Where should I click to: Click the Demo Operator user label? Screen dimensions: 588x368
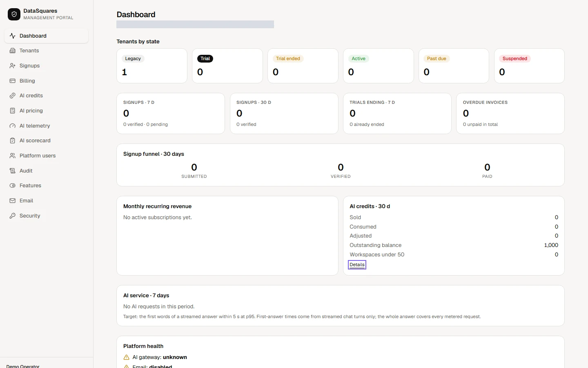point(23,366)
